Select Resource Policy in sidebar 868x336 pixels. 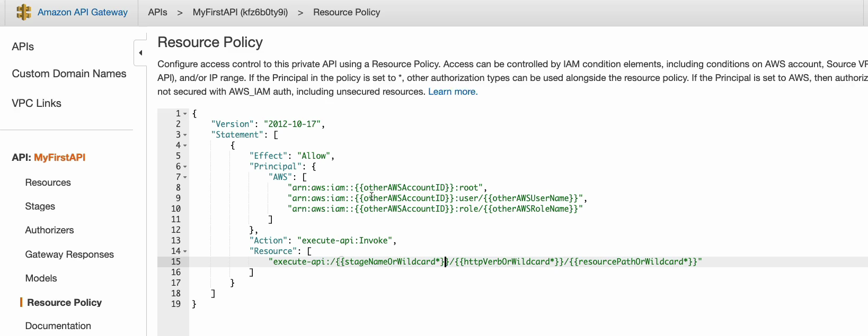coord(64,303)
